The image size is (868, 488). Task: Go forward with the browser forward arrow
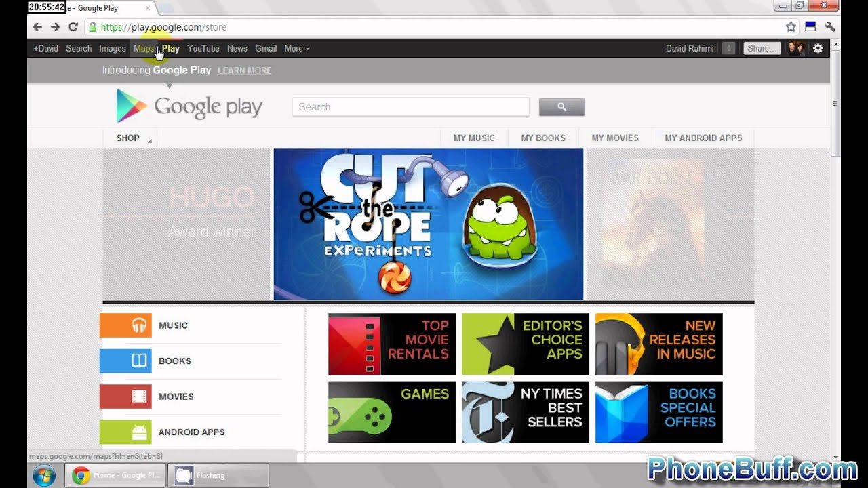(x=56, y=27)
